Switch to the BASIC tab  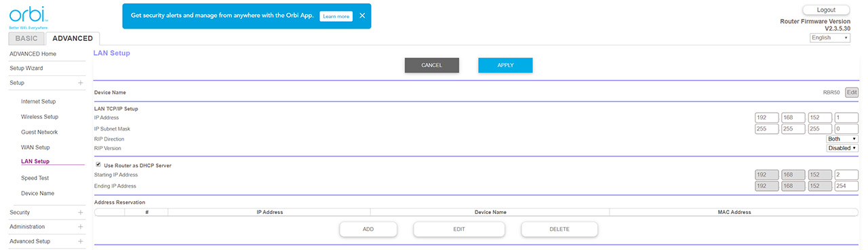click(x=27, y=39)
